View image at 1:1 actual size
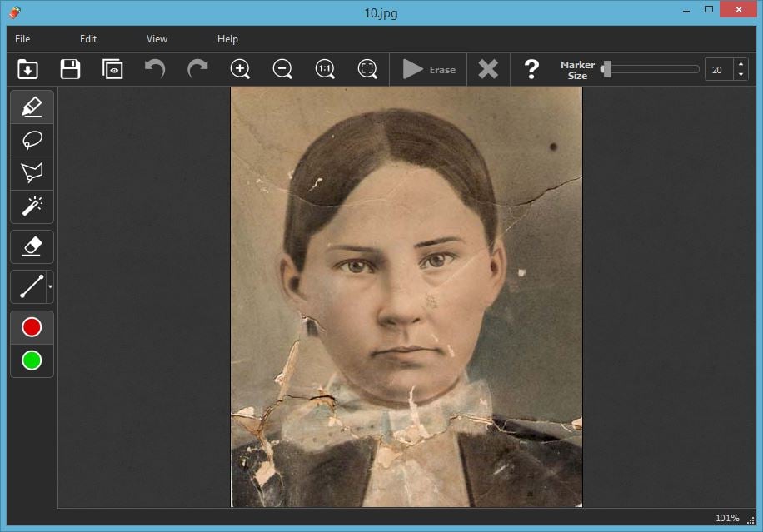The image size is (763, 532). pyautogui.click(x=325, y=69)
